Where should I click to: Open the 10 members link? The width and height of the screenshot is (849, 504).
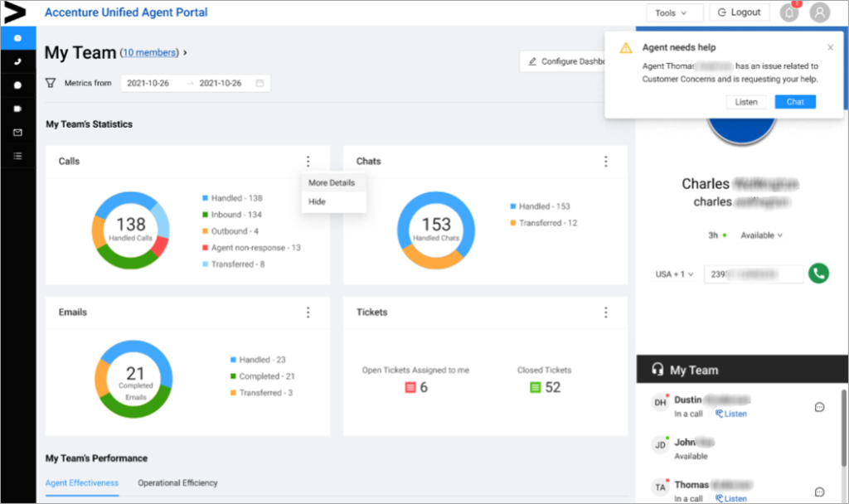[151, 51]
